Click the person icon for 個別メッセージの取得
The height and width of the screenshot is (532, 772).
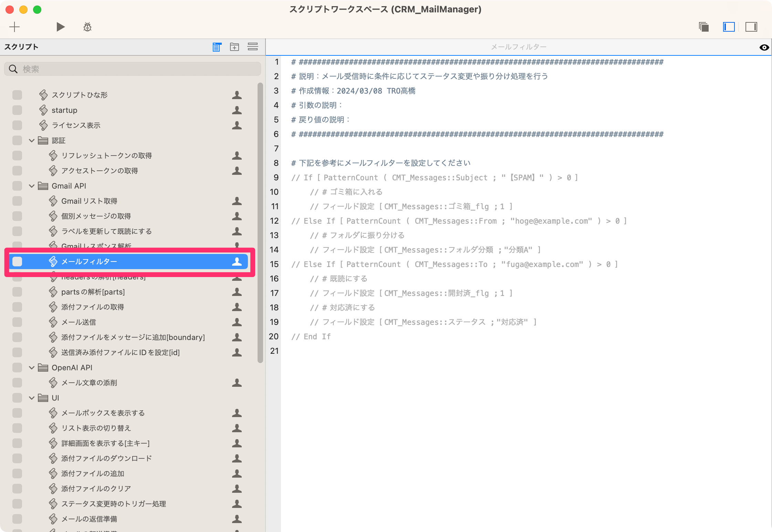237,216
